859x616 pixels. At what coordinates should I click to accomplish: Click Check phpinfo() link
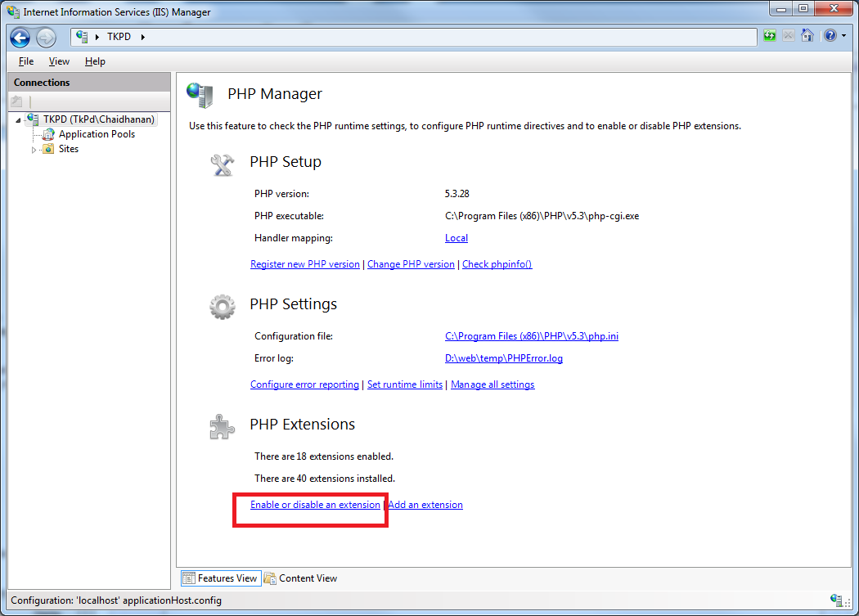497,264
